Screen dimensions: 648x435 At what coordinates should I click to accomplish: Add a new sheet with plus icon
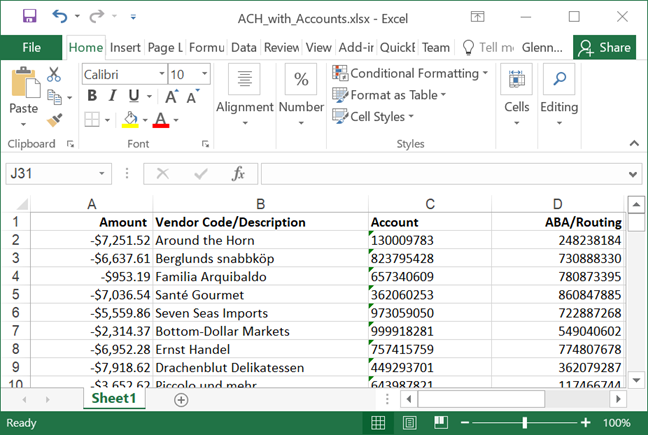181,399
